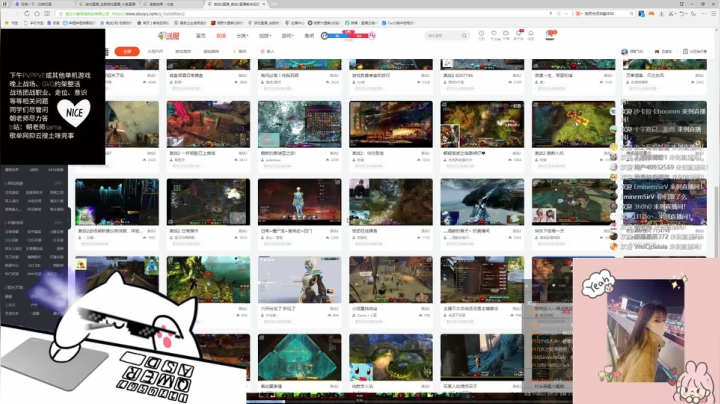Expand the 视频 dropdown in navigation
This screenshot has height=404, width=720.
[265, 35]
